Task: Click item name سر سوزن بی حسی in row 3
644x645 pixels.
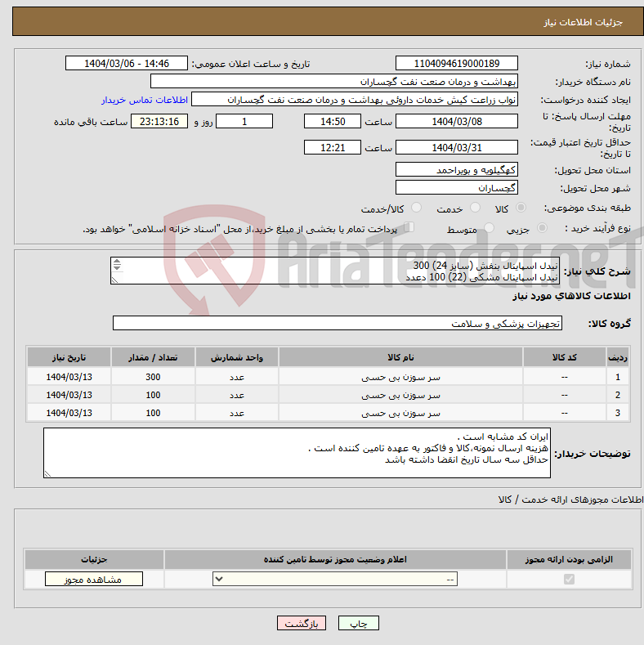Action: [400, 413]
